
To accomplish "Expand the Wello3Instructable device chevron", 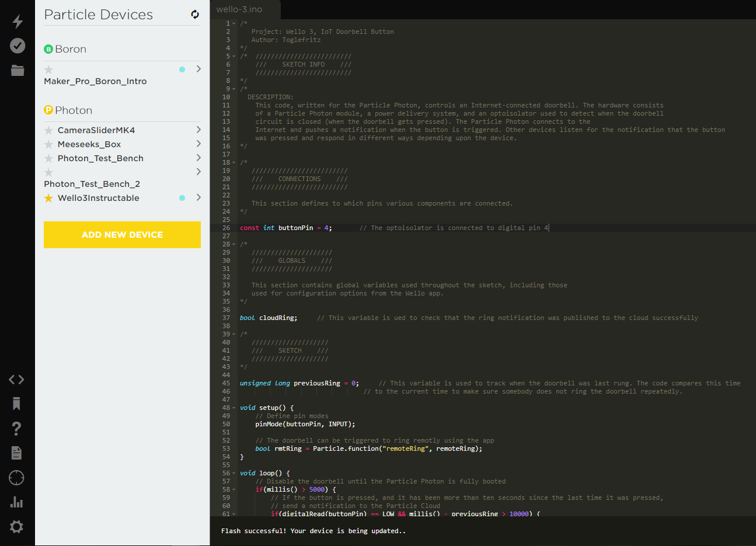I will pyautogui.click(x=198, y=198).
